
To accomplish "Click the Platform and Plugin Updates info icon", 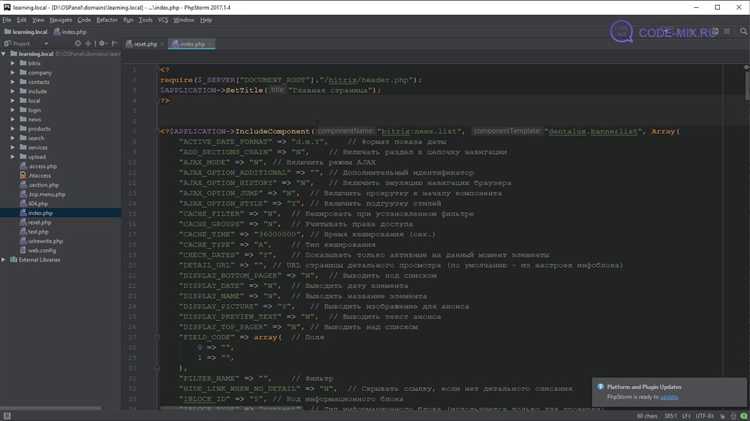I will 600,387.
